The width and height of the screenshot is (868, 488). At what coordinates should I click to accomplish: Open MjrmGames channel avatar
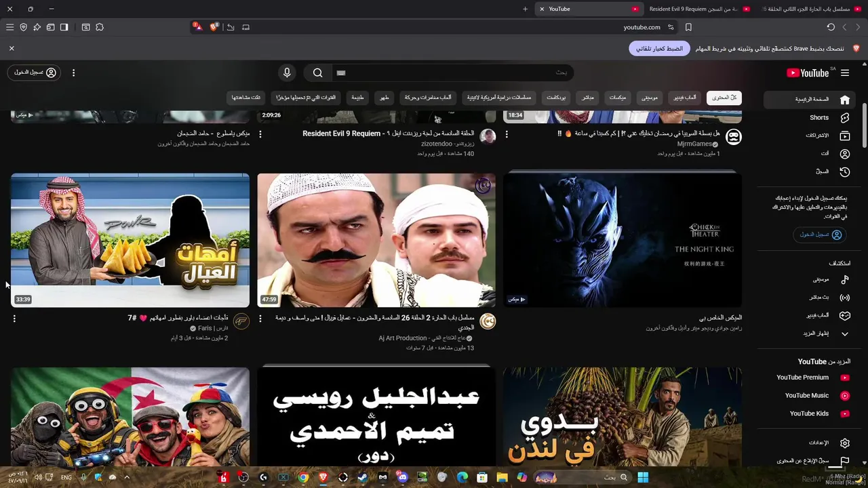pyautogui.click(x=734, y=137)
